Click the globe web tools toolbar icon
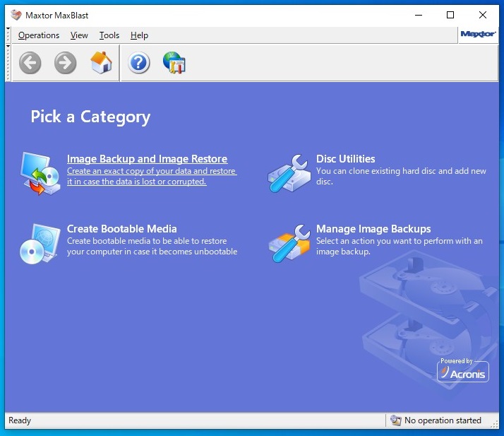The image size is (504, 436). (174, 62)
